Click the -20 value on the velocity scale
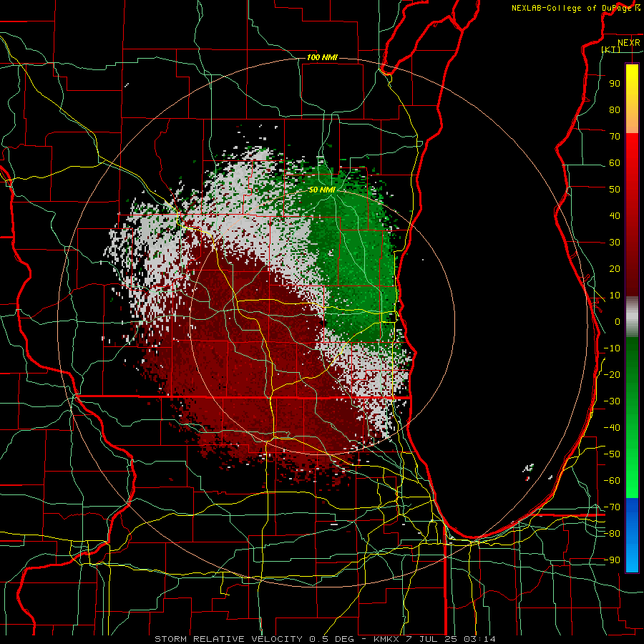 [612, 374]
